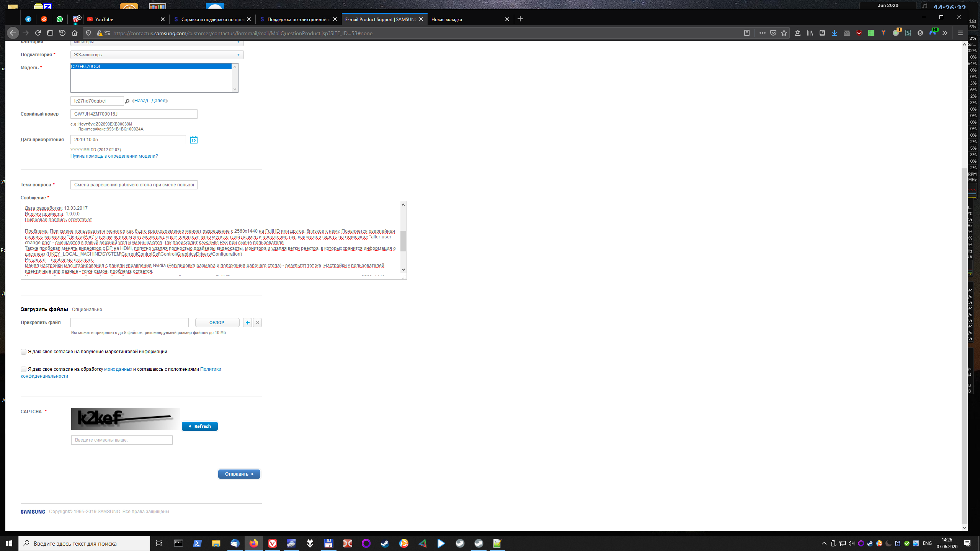Click the message textarea down scroll arrow
Image resolution: width=980 pixels, height=551 pixels.
[403, 270]
